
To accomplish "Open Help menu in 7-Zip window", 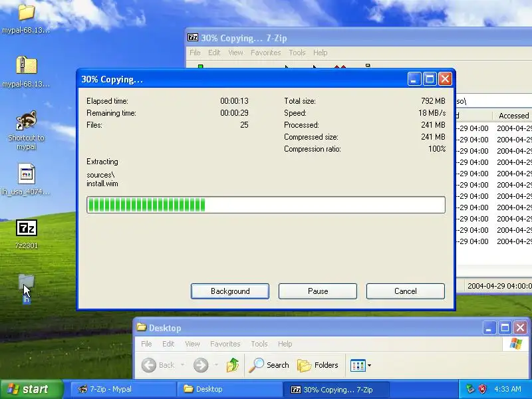I will click(x=321, y=53).
